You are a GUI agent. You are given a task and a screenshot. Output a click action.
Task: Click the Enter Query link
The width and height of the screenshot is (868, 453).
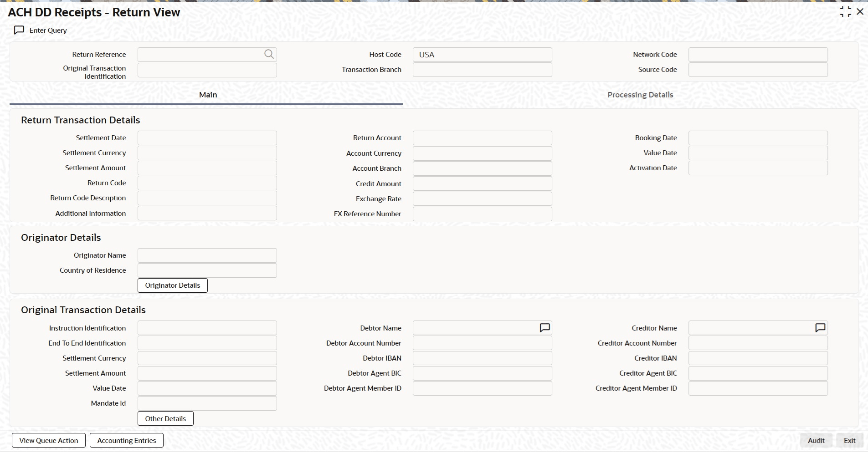(48, 30)
